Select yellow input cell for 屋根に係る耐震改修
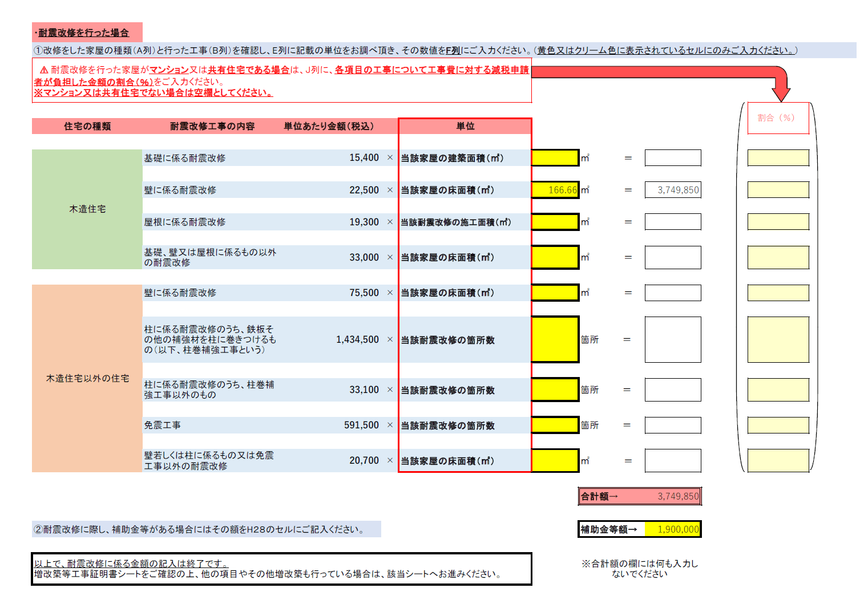 point(555,222)
